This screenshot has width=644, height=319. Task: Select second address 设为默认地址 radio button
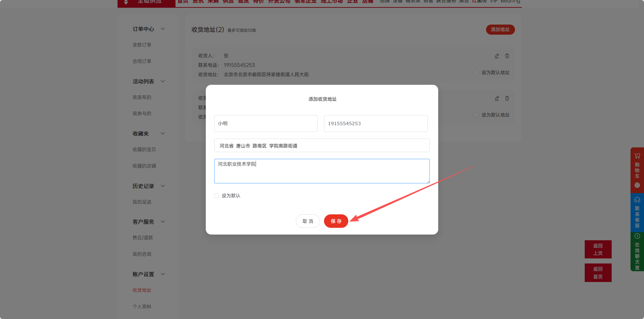coord(476,115)
